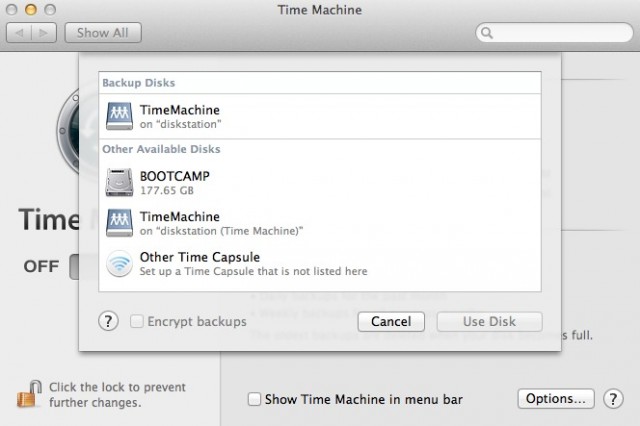Click the Other Available Disks header
The width and height of the screenshot is (640, 426).
point(161,149)
